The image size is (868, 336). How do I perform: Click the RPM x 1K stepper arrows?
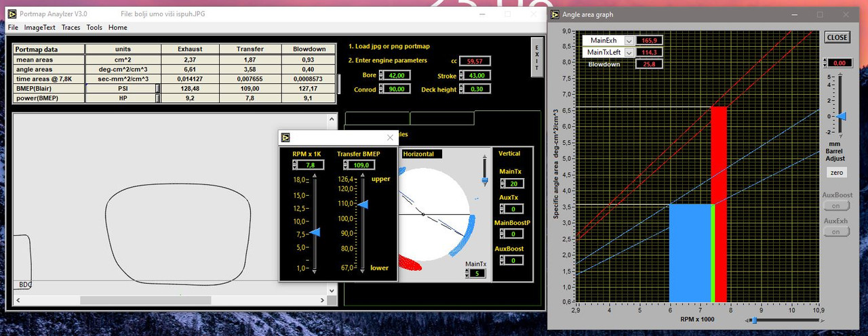click(x=294, y=165)
